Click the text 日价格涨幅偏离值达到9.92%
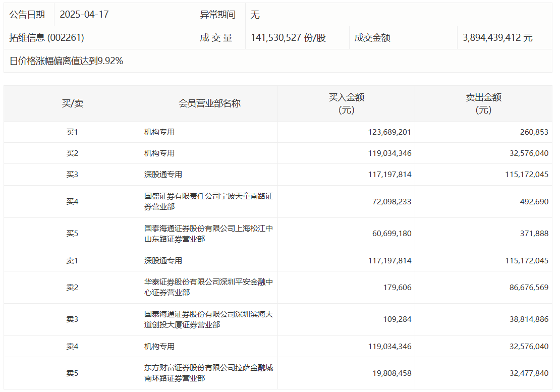The width and height of the screenshot is (560, 392). 66,61
